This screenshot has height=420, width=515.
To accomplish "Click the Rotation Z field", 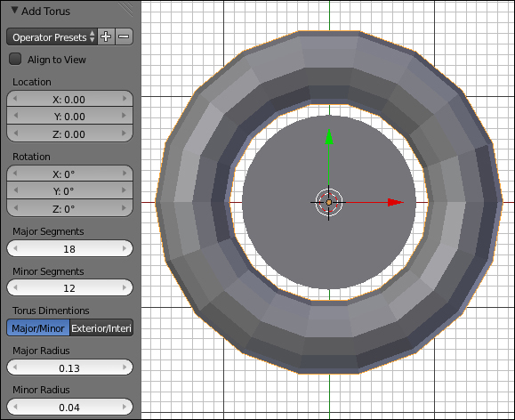I will tap(69, 208).
